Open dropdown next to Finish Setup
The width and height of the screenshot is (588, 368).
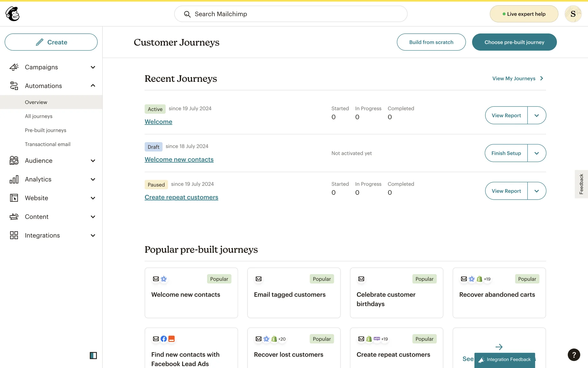pos(537,153)
